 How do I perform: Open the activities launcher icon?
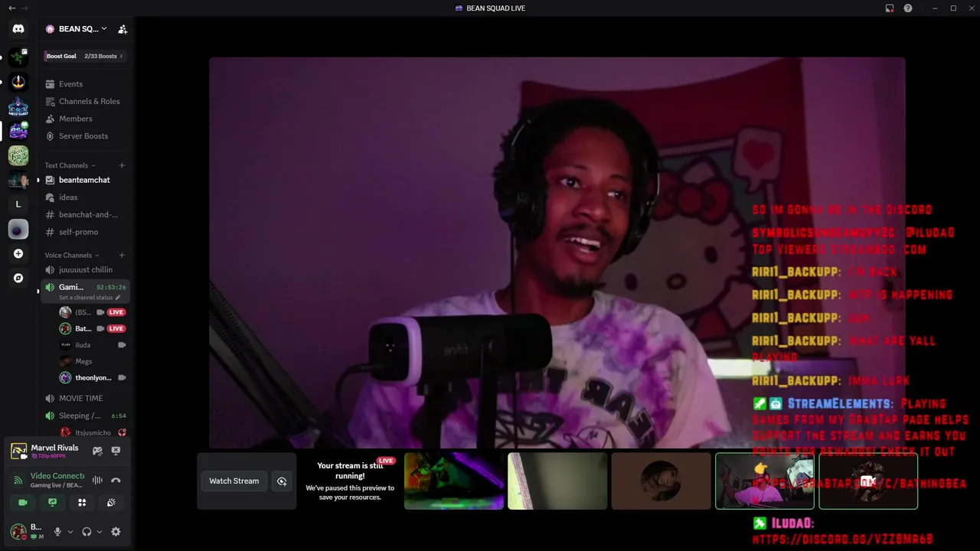82,502
